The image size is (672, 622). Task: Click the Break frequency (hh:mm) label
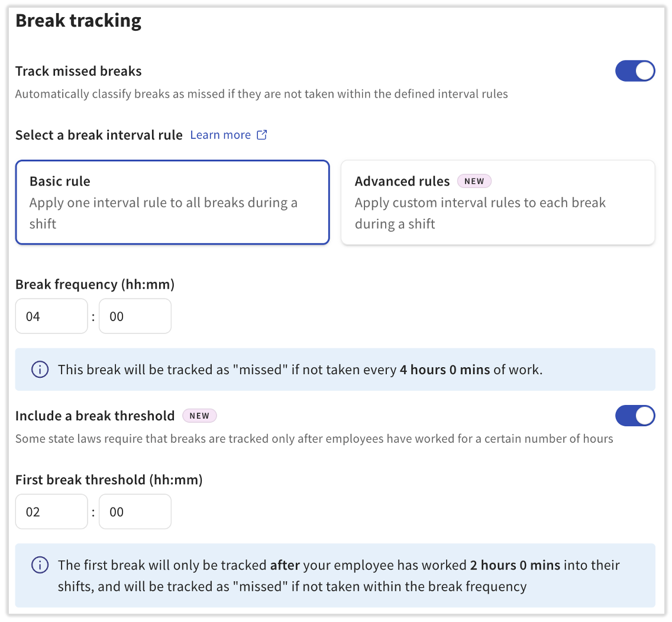click(x=95, y=284)
